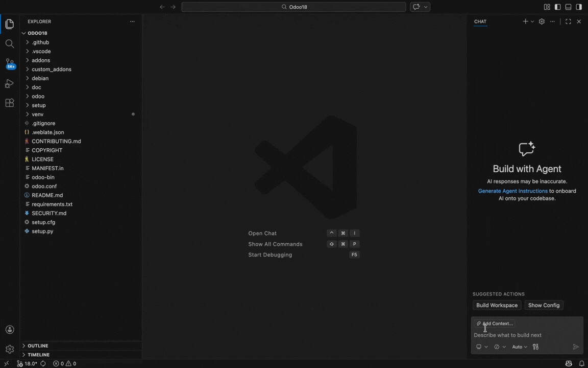
Task: Click the Odoo18 command center search box
Action: pyautogui.click(x=293, y=7)
